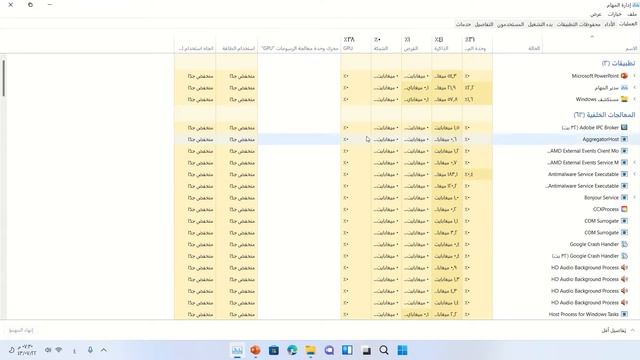This screenshot has width=640, height=360.
Task: Sort by the Status (الحالة) column header
Action: [x=518, y=44]
